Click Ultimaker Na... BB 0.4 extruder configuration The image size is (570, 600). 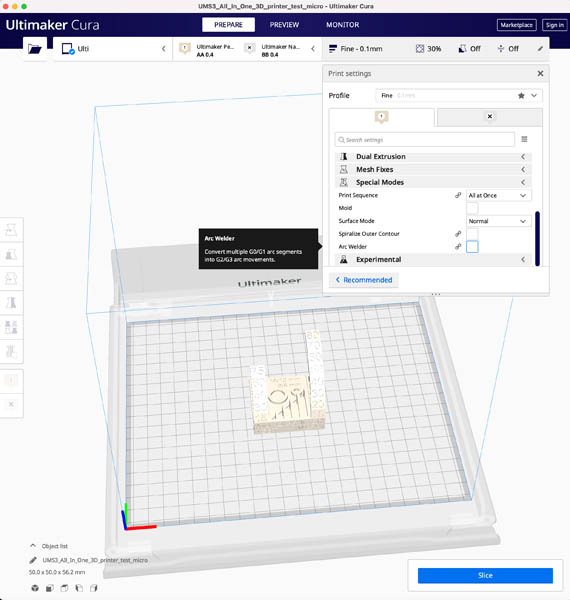(x=274, y=50)
